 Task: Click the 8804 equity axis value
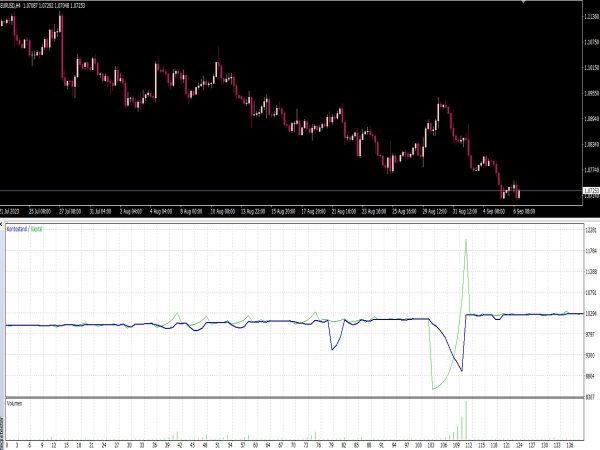tap(591, 376)
